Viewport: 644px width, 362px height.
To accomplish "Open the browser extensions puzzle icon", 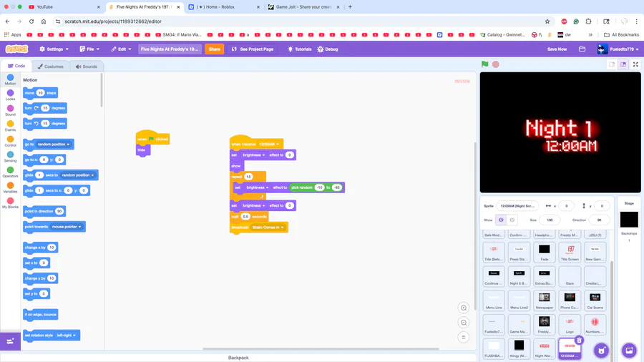I will click(x=589, y=21).
